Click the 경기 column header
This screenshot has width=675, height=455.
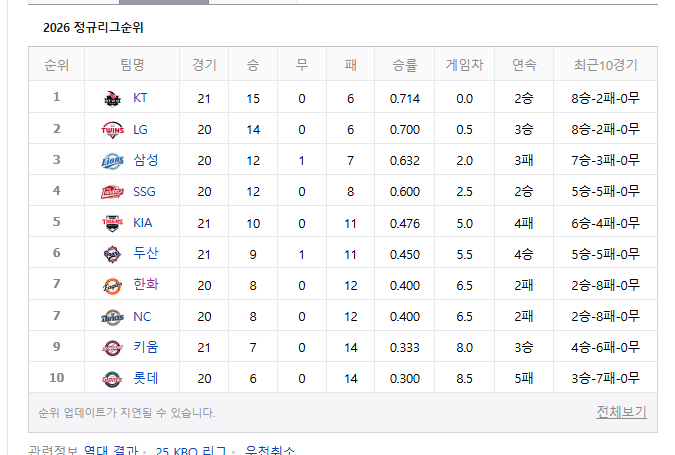click(204, 65)
